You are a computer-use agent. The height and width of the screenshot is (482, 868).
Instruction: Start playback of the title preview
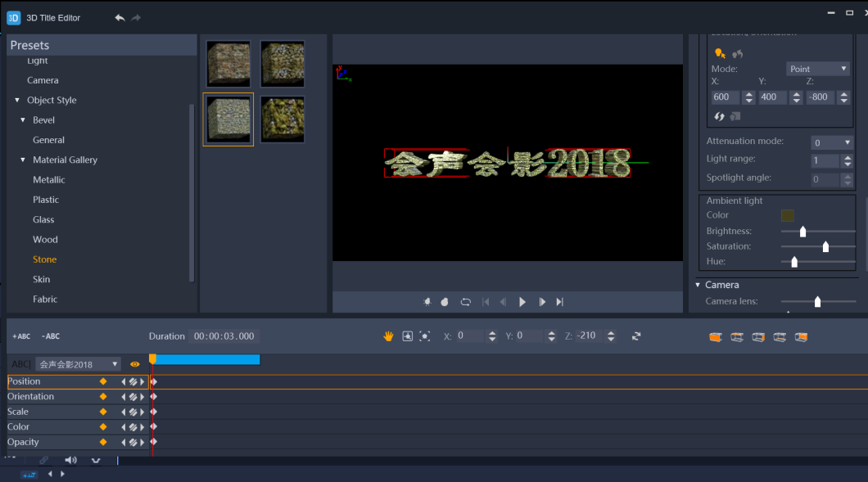click(x=522, y=302)
